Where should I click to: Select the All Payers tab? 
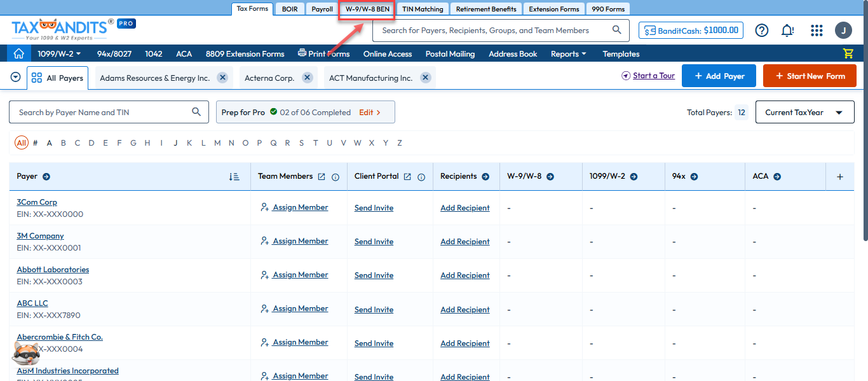tap(57, 78)
